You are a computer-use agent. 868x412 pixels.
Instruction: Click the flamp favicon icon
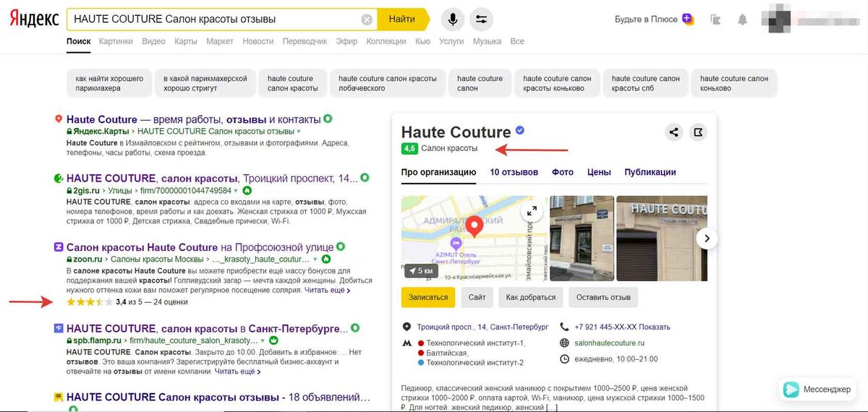point(59,329)
